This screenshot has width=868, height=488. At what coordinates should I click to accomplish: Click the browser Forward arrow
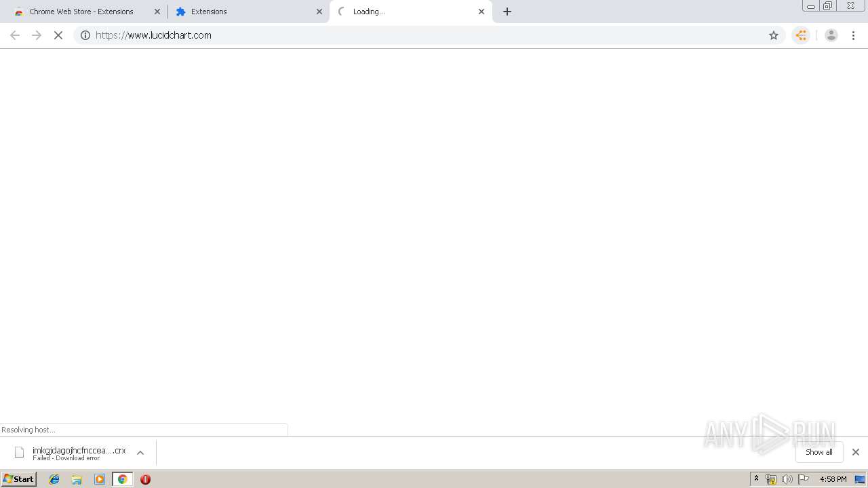tap(37, 35)
